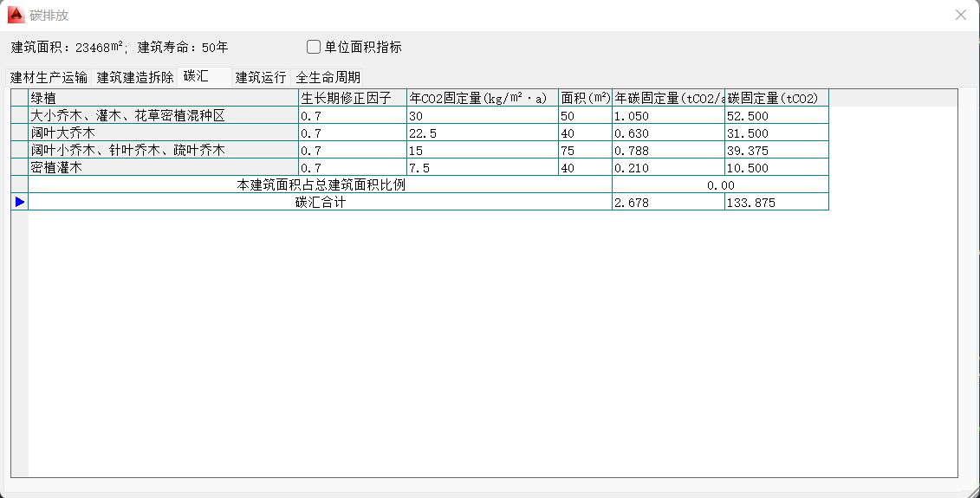This screenshot has width=980, height=498.
Task: Select the 碳汇 tab
Action: coord(196,76)
